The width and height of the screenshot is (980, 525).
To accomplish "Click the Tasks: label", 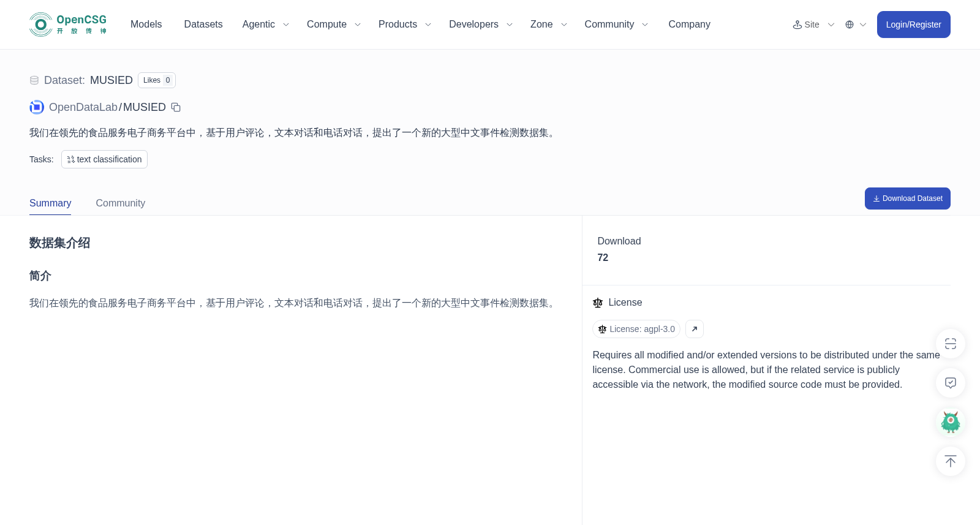I will coord(42,159).
